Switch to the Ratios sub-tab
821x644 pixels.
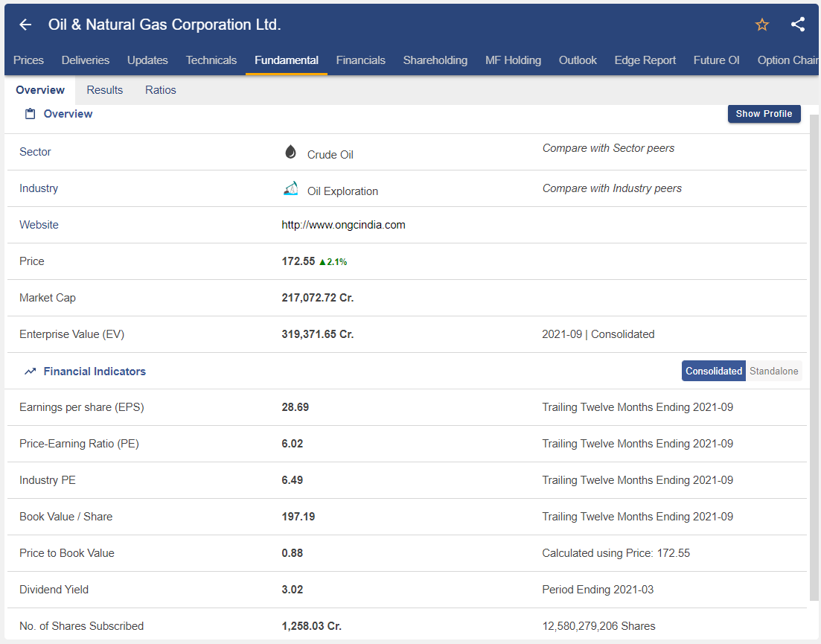coord(160,90)
